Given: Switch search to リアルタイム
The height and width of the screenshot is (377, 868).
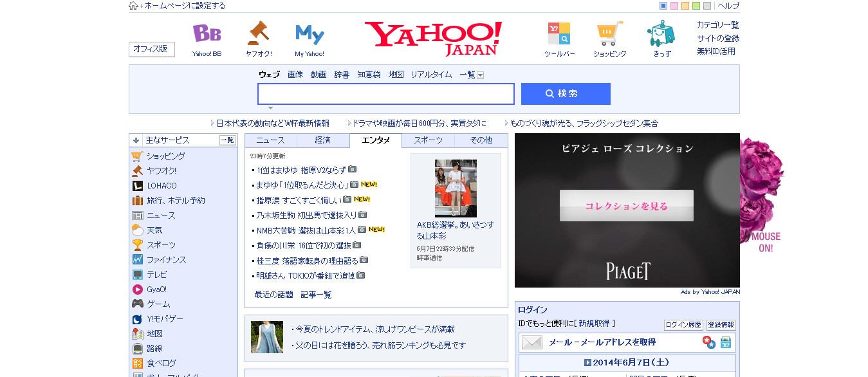Looking at the screenshot, I should point(431,75).
